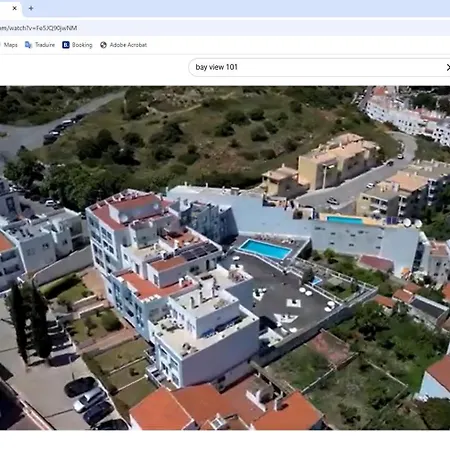Viewport: 450px width, 450px height.
Task: Open the Traduire bookmark
Action: coord(40,45)
